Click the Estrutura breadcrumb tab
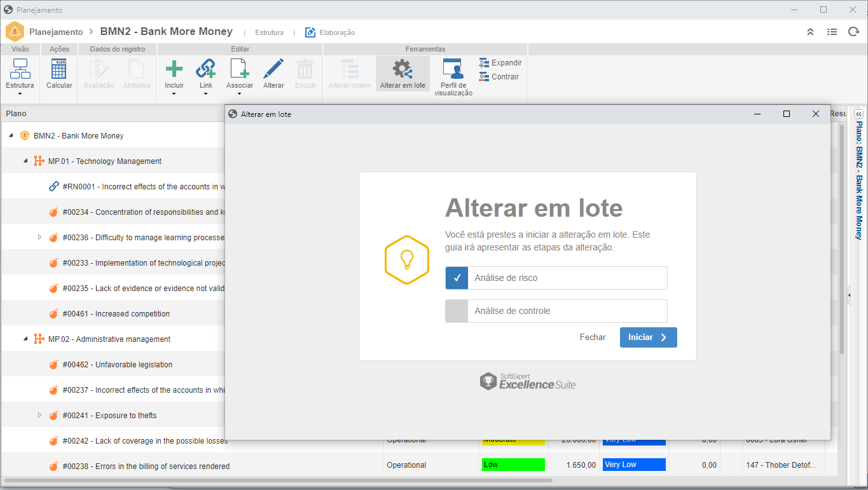 pos(269,32)
